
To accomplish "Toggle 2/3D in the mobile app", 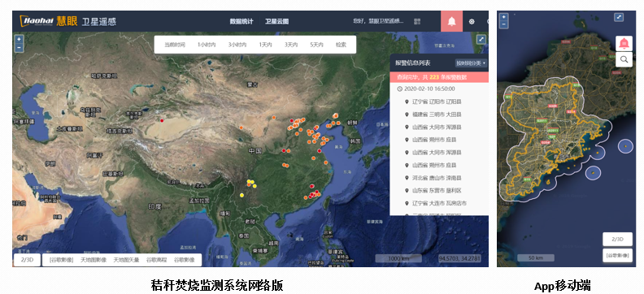I will [618, 239].
